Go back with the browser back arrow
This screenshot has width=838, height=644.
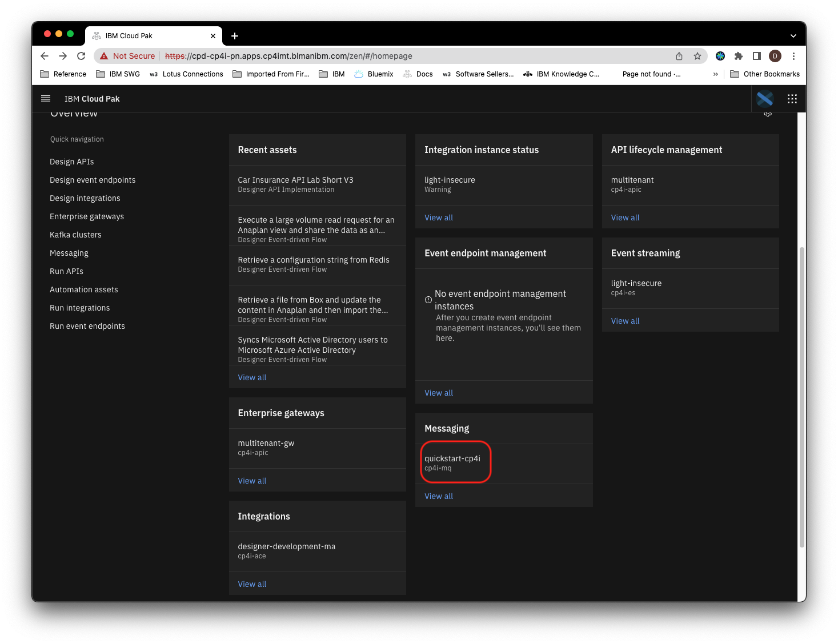click(x=45, y=56)
